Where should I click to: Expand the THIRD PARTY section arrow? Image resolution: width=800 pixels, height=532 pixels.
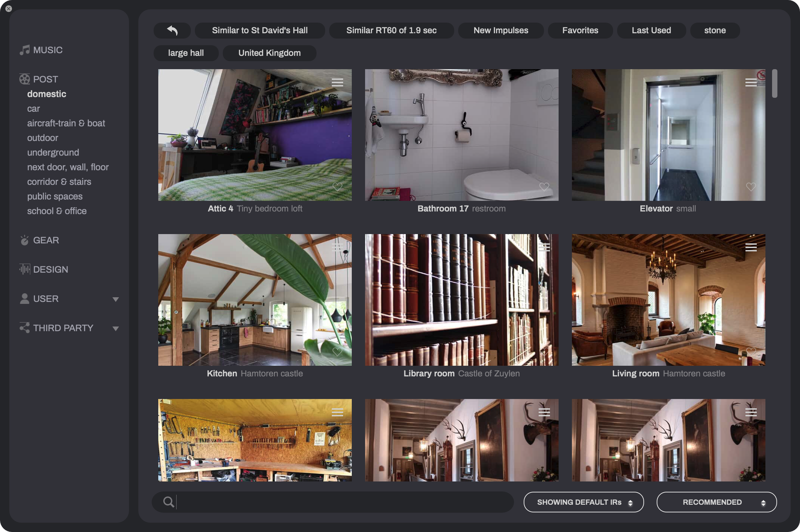116,329
